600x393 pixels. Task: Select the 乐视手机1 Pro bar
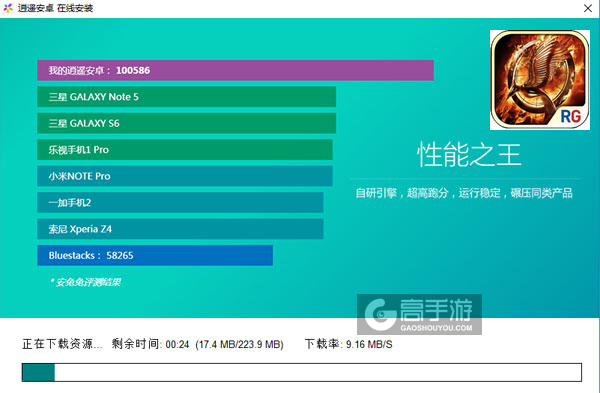pos(185,150)
